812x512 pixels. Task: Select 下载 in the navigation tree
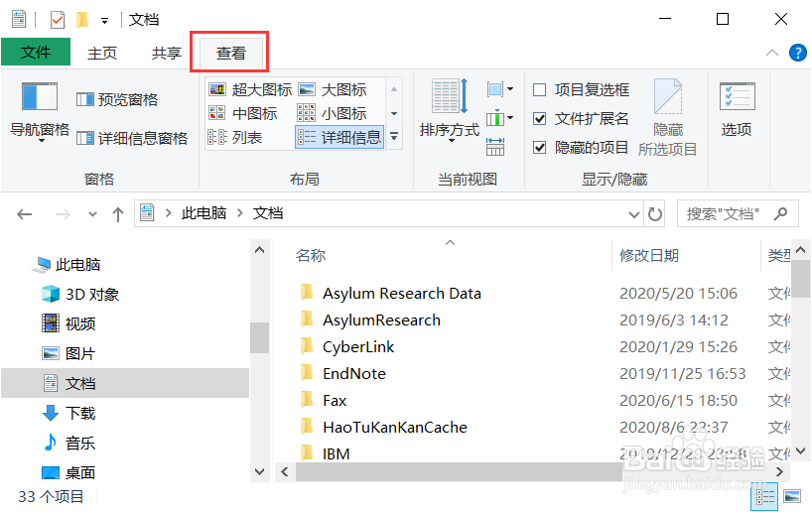tap(68, 413)
